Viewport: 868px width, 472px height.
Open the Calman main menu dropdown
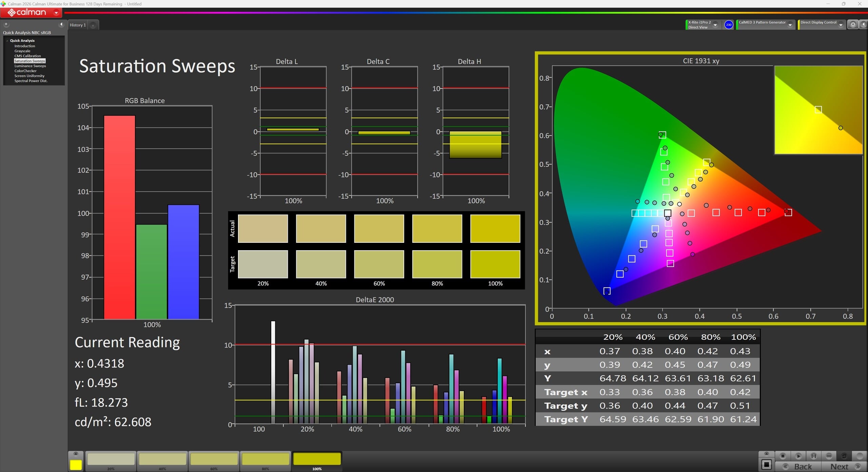56,13
